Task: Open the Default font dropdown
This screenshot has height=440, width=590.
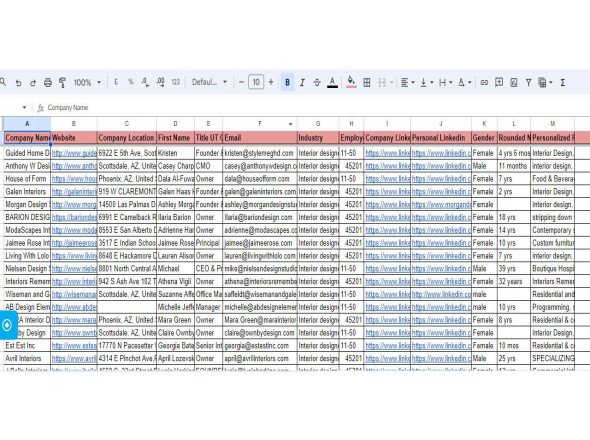Action: tap(209, 82)
